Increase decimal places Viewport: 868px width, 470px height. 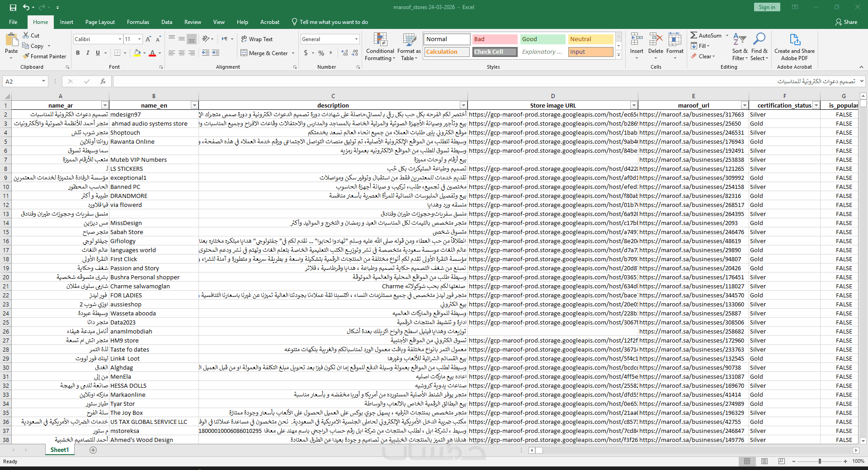point(344,53)
